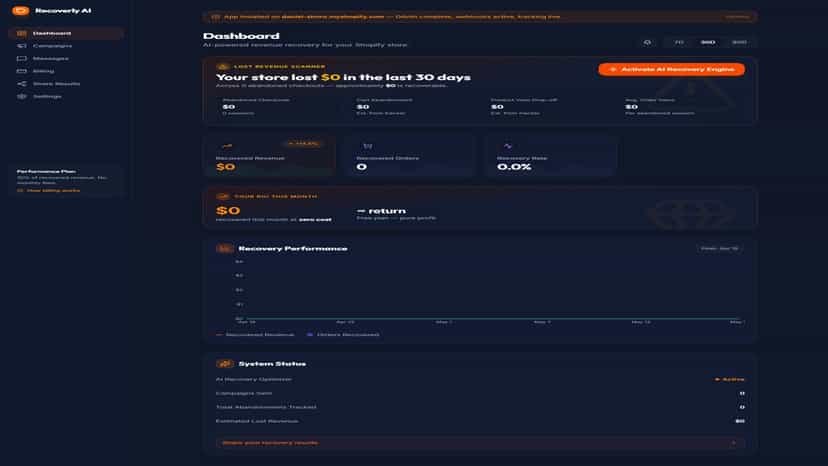Click the Performance Plan heading in sidebar

[46, 171]
